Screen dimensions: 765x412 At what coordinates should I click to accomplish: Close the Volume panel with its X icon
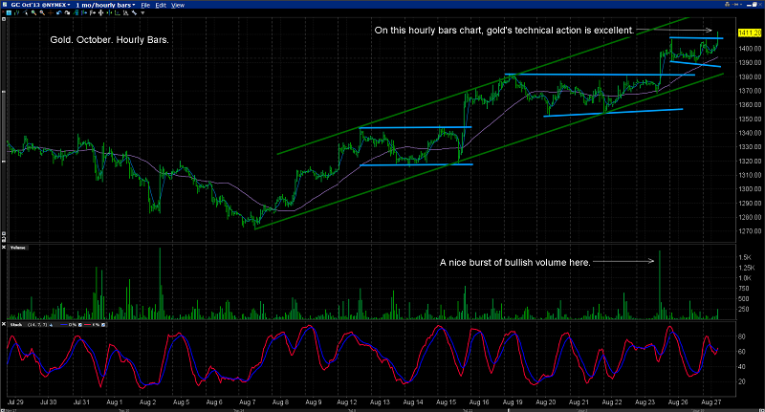coord(4,247)
